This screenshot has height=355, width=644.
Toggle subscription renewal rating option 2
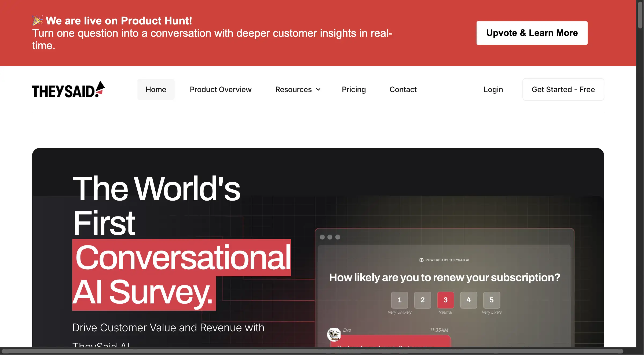coord(423,300)
